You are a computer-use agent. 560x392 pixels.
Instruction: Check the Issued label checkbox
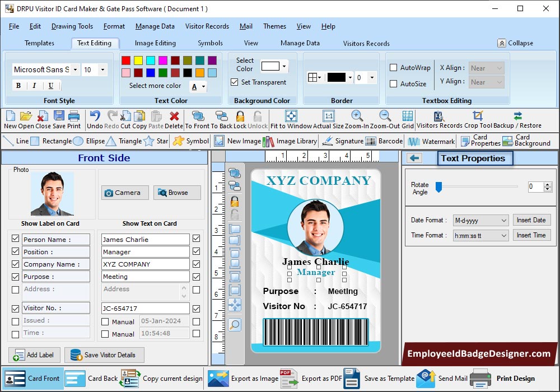coord(15,321)
